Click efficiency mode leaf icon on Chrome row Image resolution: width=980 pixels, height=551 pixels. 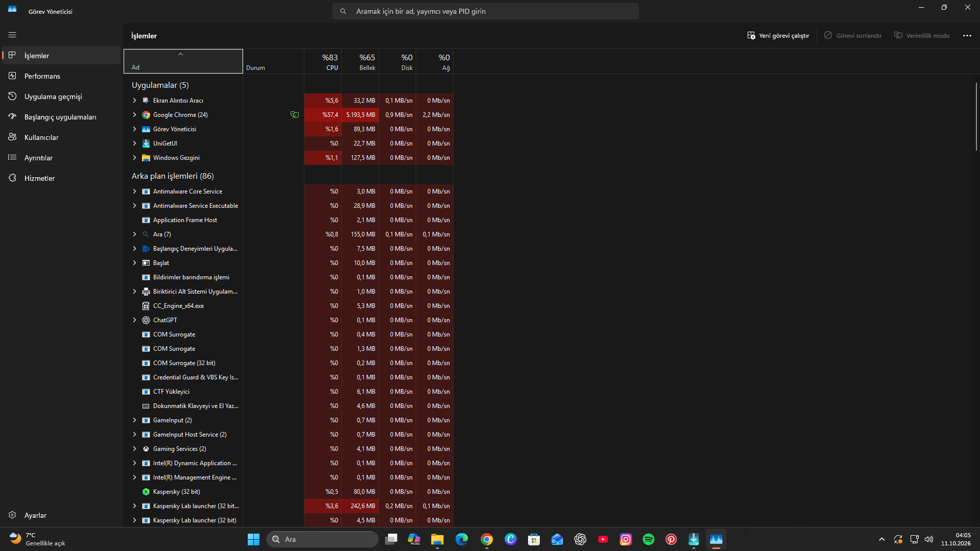click(x=295, y=115)
